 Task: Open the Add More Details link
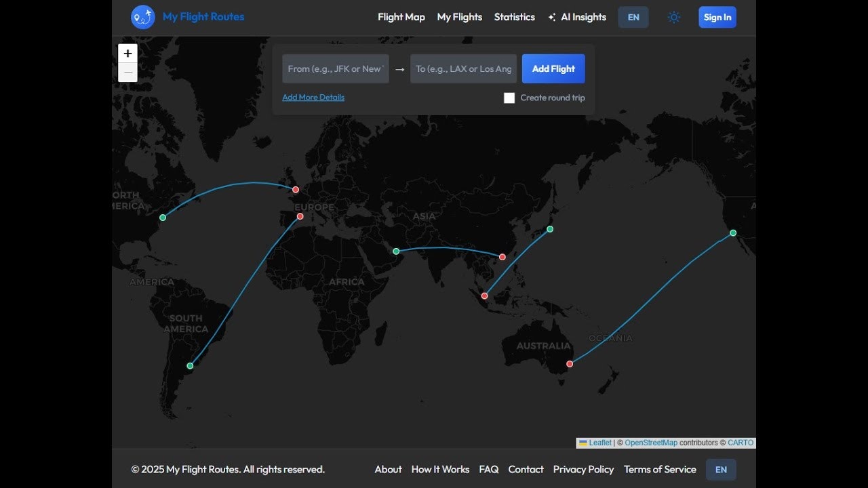pos(313,97)
